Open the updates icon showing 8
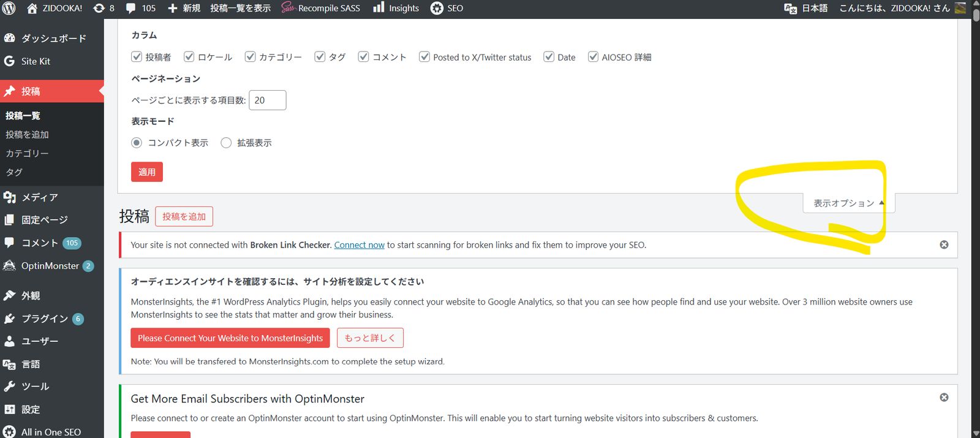Screen dimensions: 980x438 [99, 8]
